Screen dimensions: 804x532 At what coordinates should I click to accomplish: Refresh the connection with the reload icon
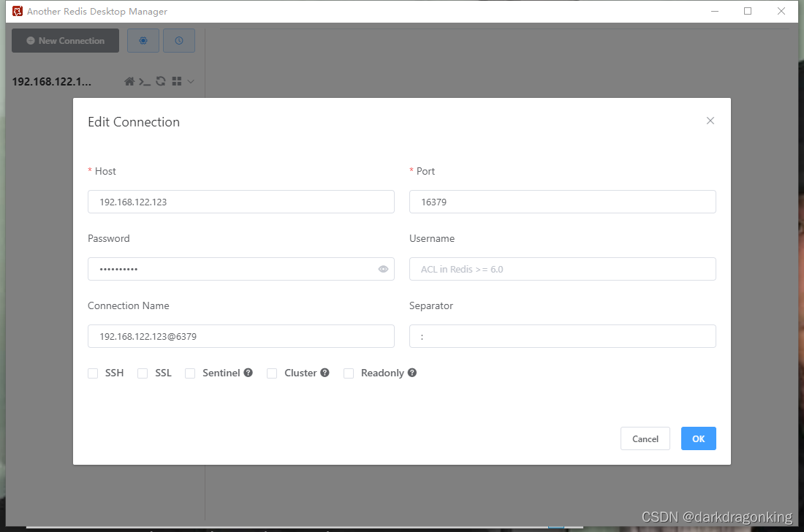(160, 81)
